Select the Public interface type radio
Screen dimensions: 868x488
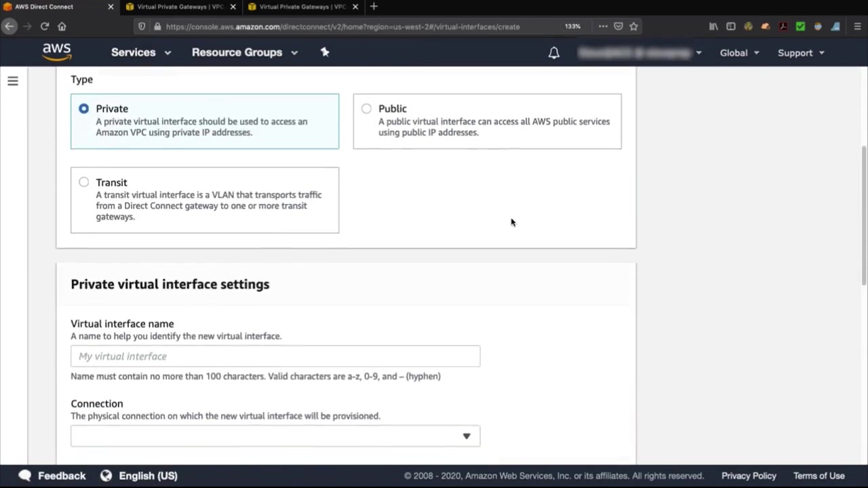click(366, 108)
